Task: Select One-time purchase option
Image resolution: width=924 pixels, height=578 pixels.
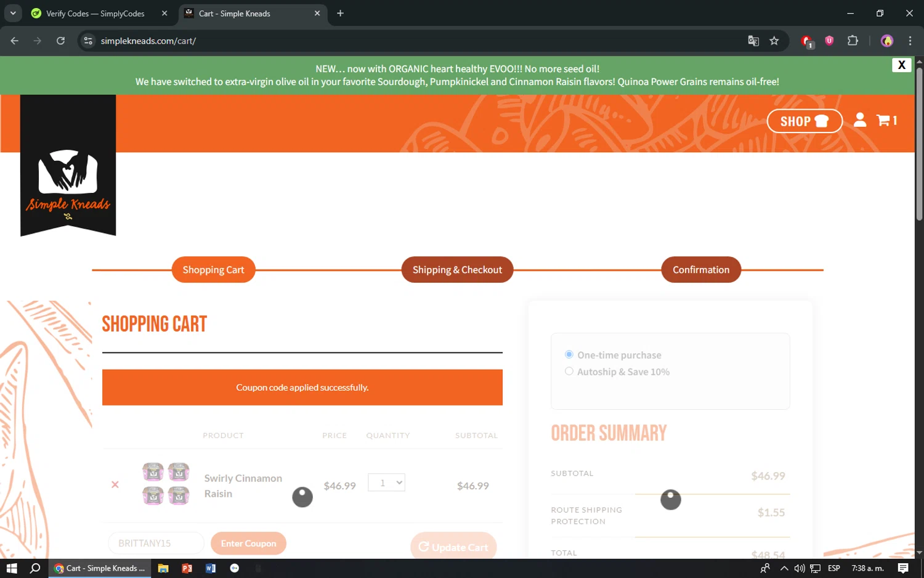Action: 569,354
